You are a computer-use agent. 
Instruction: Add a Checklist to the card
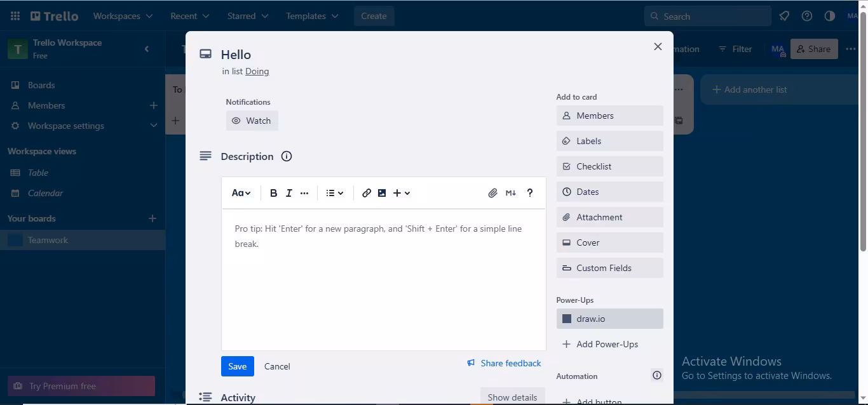(610, 166)
